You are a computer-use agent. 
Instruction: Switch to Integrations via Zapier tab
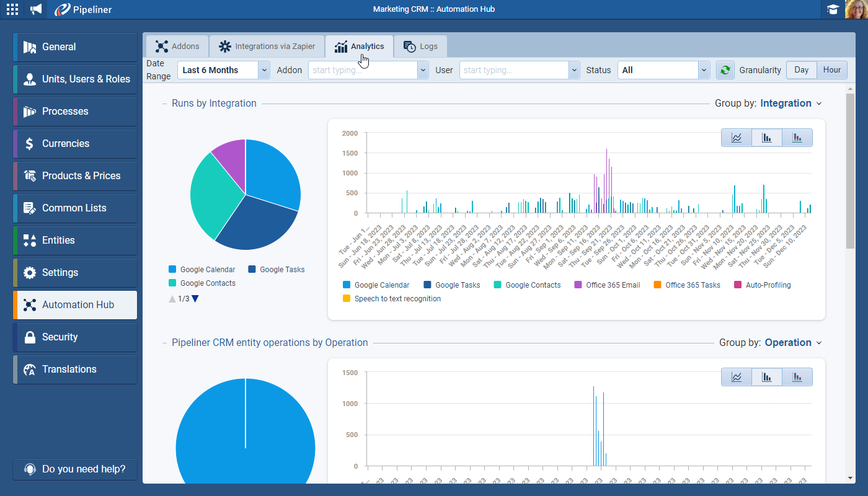(x=267, y=46)
